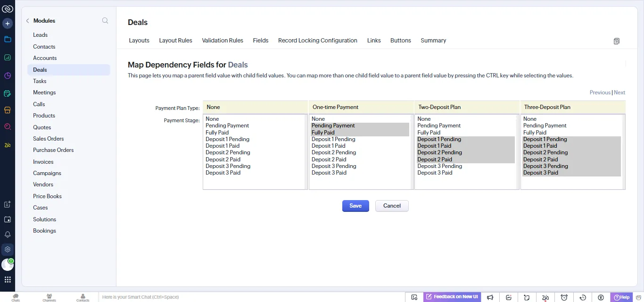This screenshot has width=644, height=302.
Task: Click the screen-play icon in bottom bar
Action: point(414,297)
